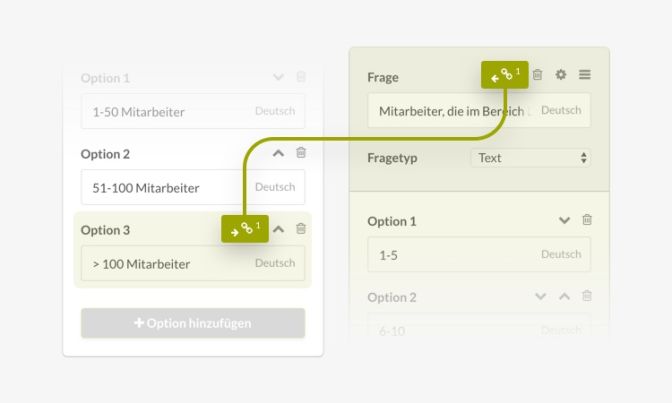The height and width of the screenshot is (403, 672).
Task: Delete the Frage question via trash icon
Action: pos(537,75)
